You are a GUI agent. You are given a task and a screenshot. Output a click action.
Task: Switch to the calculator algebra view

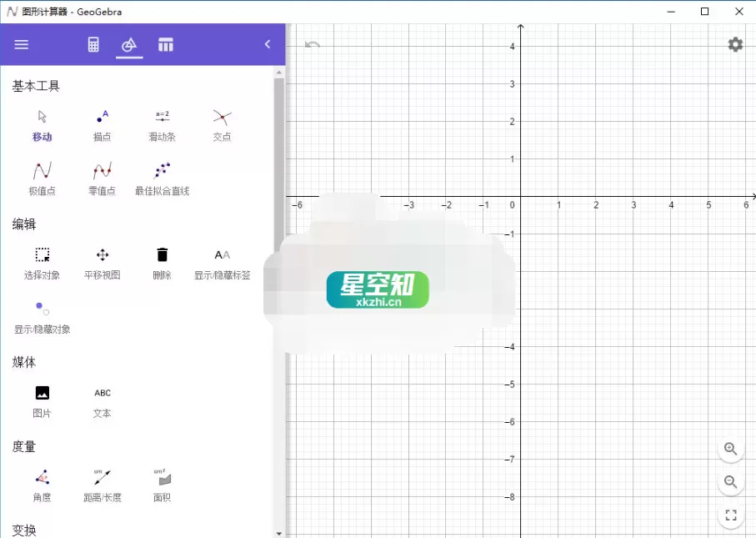(x=92, y=44)
